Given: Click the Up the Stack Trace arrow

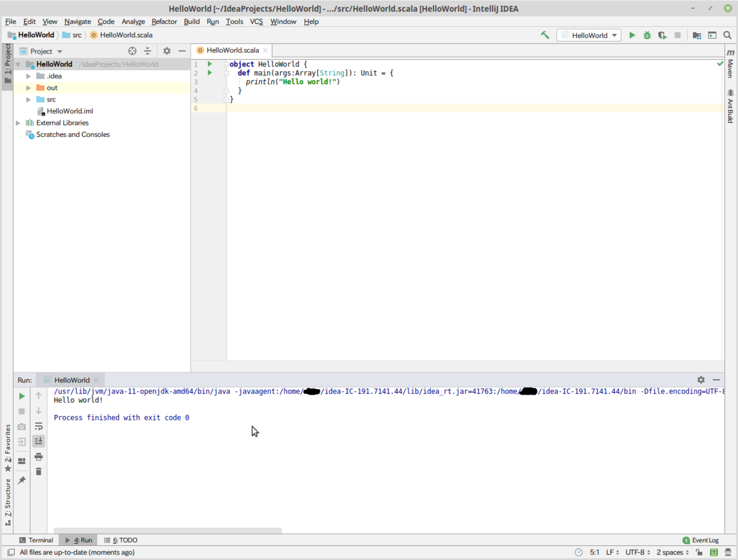Looking at the screenshot, I should pos(39,396).
